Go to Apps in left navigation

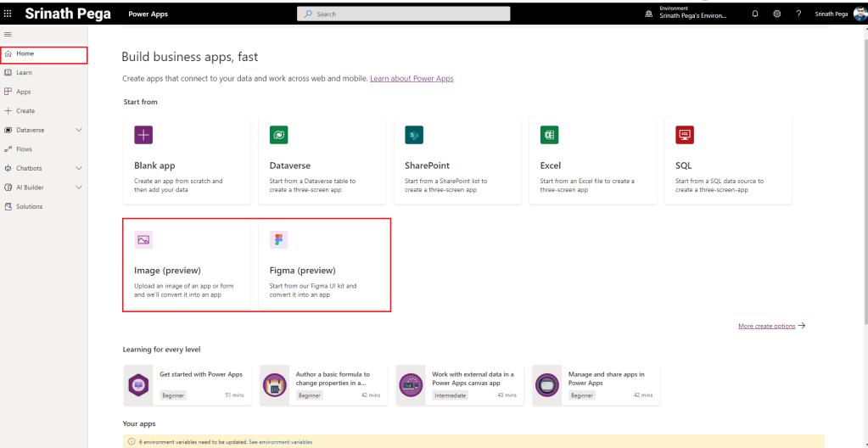click(x=23, y=92)
